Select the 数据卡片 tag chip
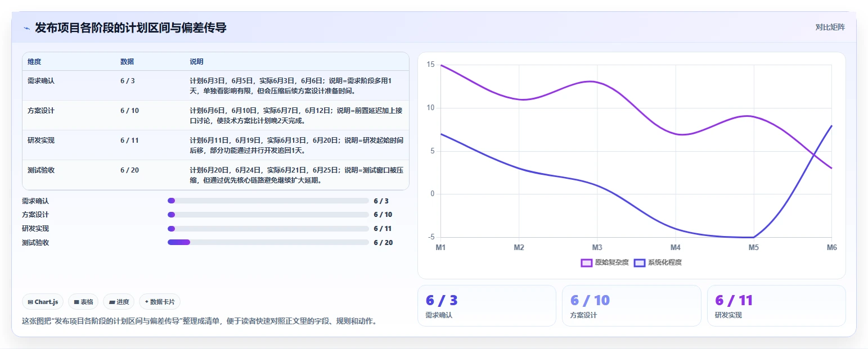The image size is (868, 349). 160,302
